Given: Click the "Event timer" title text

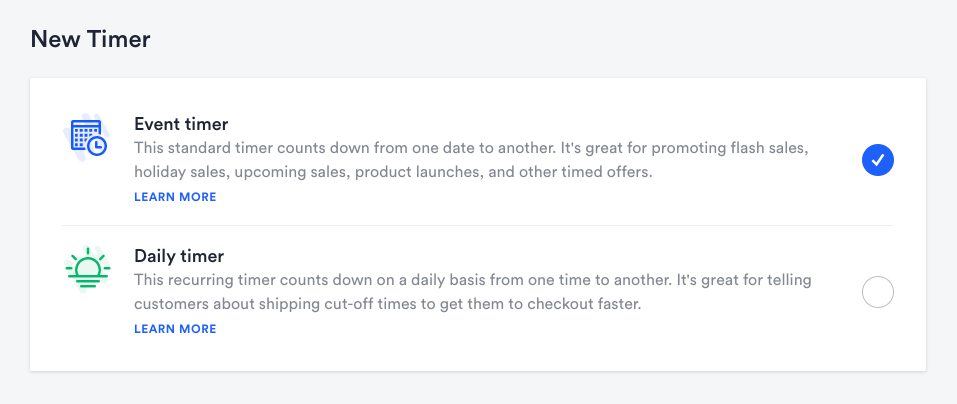Looking at the screenshot, I should [x=181, y=124].
